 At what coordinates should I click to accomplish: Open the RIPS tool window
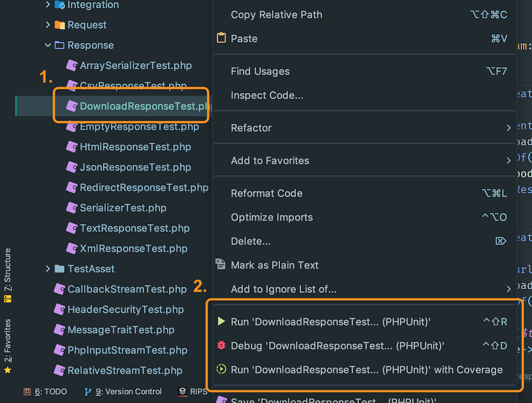point(193,391)
